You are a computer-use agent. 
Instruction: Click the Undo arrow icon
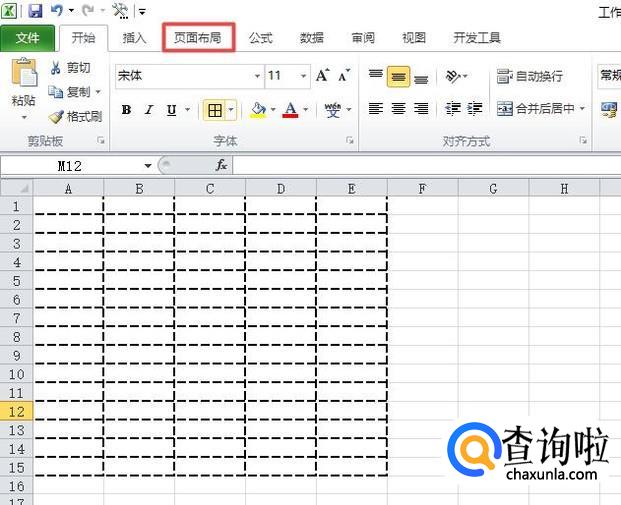point(57,11)
